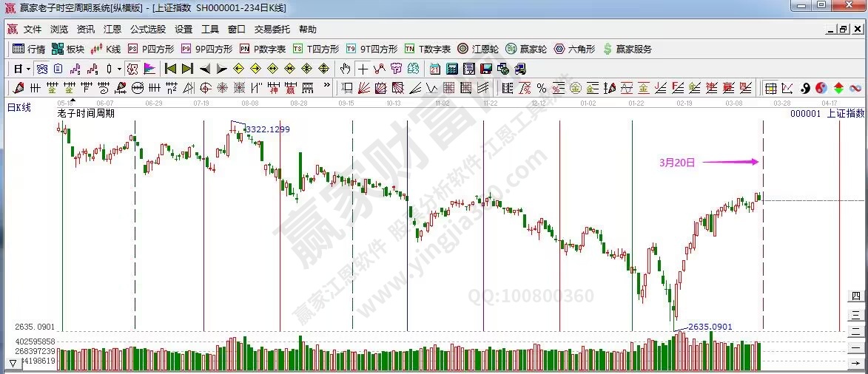
Task: Click the save floppy disk icon
Action: tap(486, 69)
